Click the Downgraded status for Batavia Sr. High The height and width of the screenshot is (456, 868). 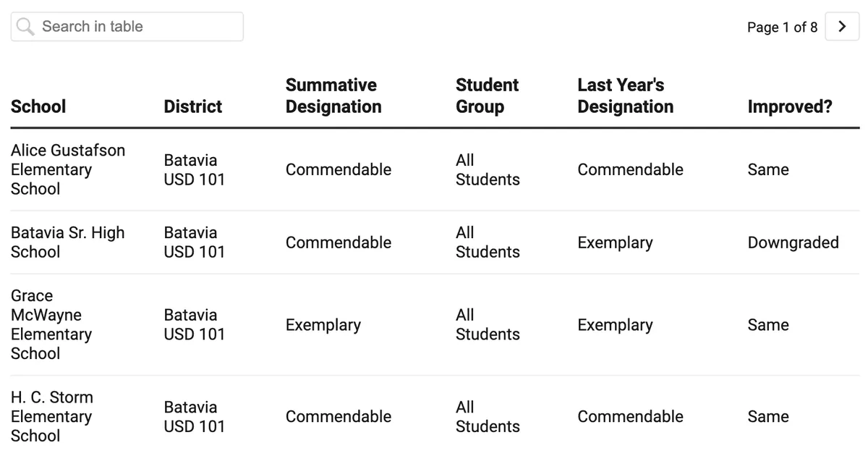(793, 243)
